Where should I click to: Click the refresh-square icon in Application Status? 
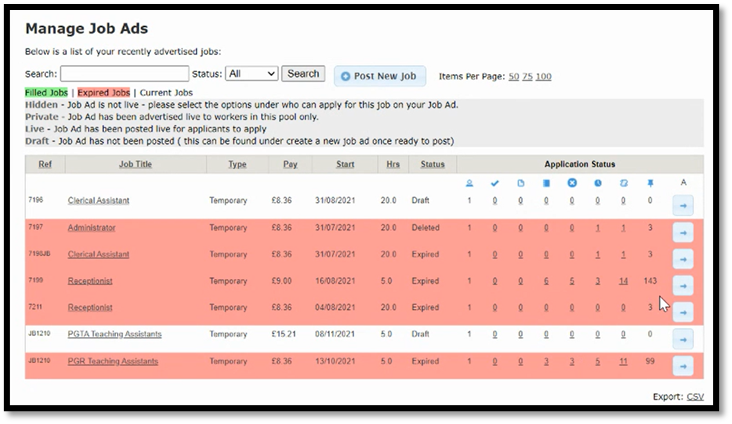[x=624, y=183]
